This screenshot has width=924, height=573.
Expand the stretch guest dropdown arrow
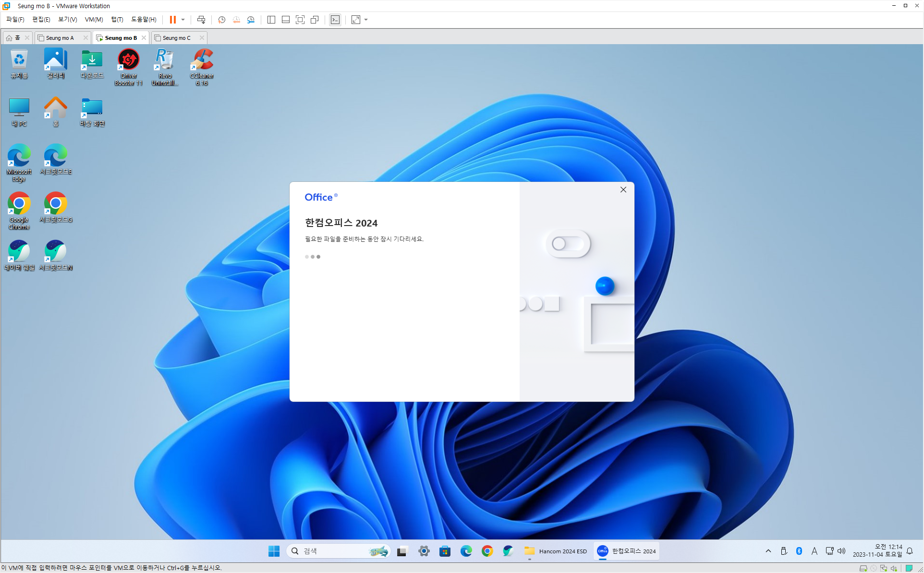click(366, 20)
